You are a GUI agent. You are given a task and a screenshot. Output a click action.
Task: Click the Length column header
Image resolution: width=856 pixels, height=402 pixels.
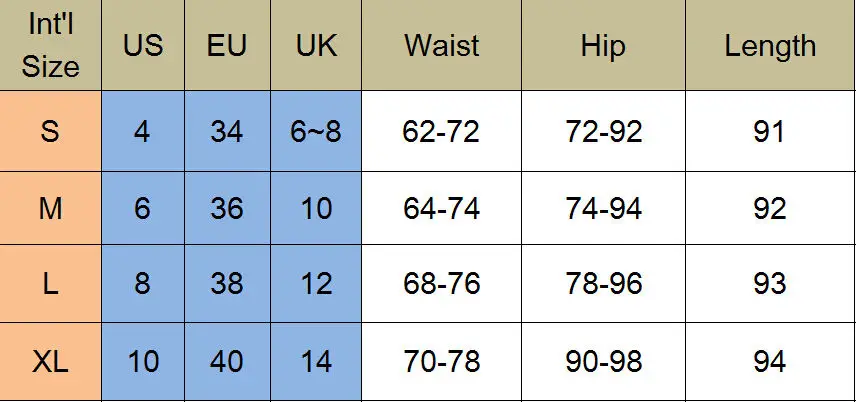pos(770,45)
